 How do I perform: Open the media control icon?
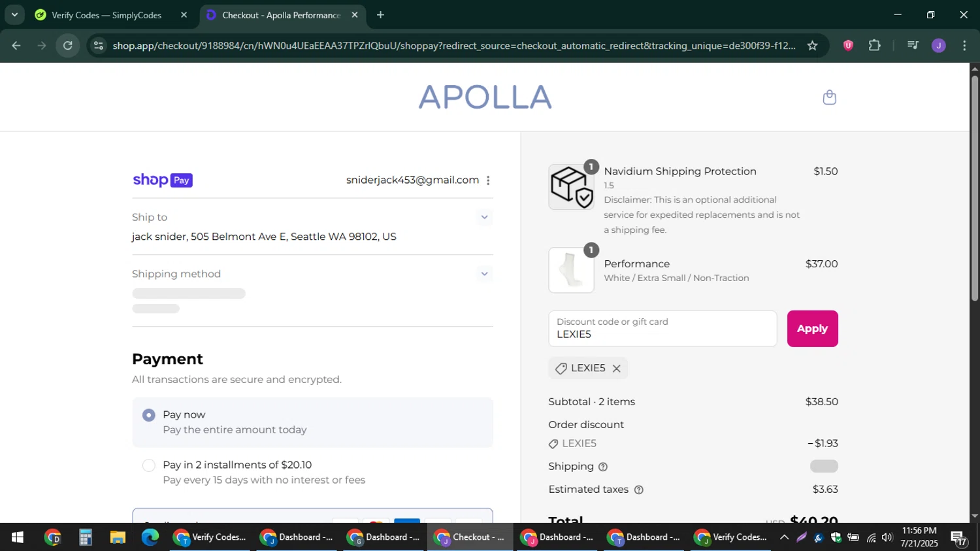coord(913,46)
